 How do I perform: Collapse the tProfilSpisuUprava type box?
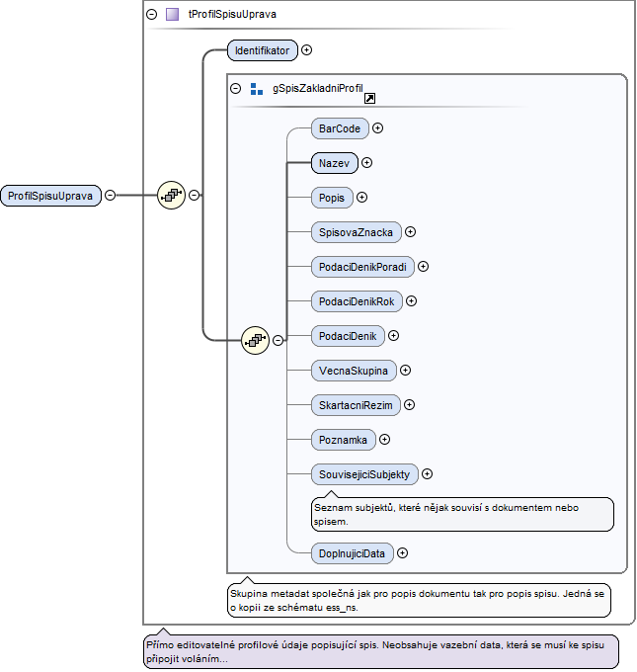pyautogui.click(x=151, y=15)
